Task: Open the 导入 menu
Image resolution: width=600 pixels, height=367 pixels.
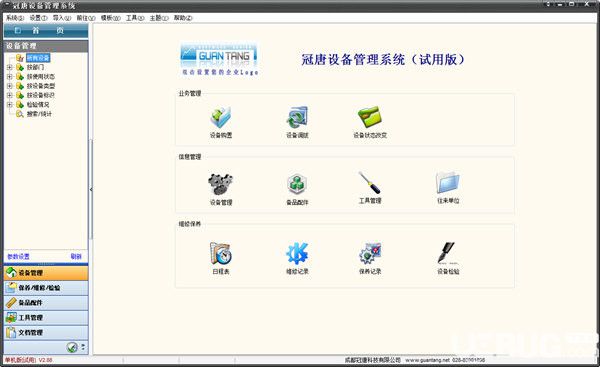Action: click(x=62, y=18)
